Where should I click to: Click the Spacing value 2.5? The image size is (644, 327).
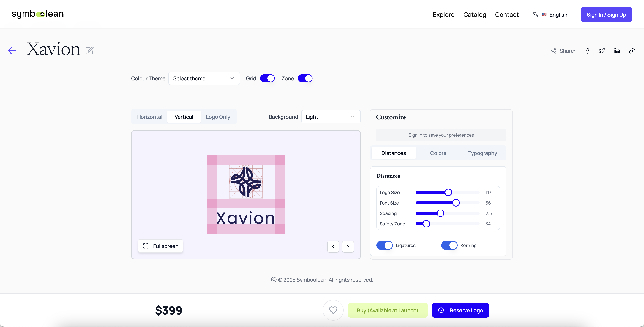(489, 213)
